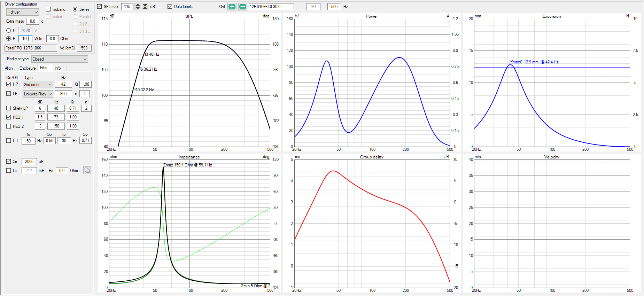Image resolution: width=644 pixels, height=296 pixels.
Task: Toggle the SPL max checkbox
Action: point(100,7)
